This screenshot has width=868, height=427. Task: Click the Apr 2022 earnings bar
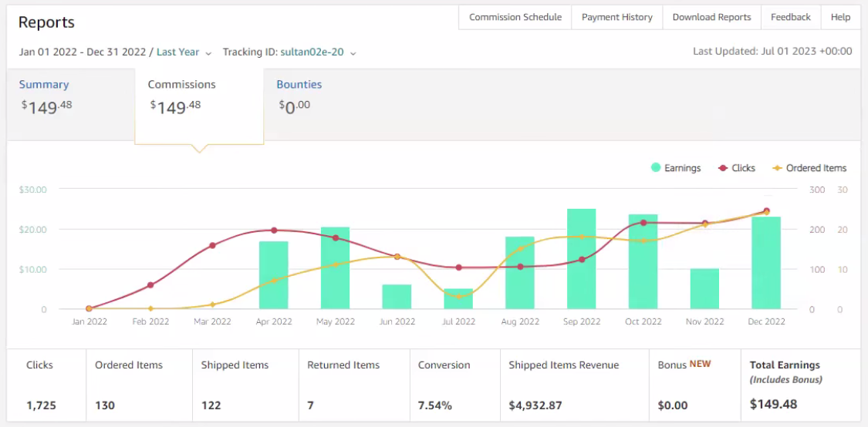click(273, 275)
